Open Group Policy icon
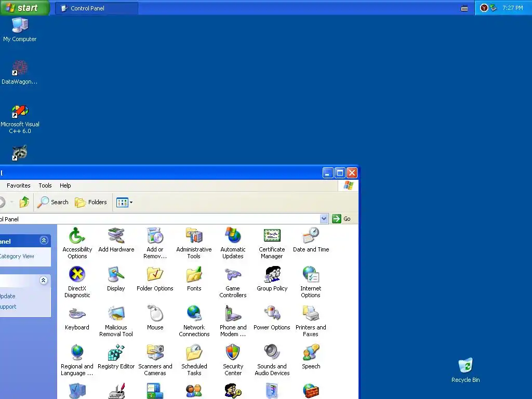Viewport: 532px width, 399px height. pos(272,279)
